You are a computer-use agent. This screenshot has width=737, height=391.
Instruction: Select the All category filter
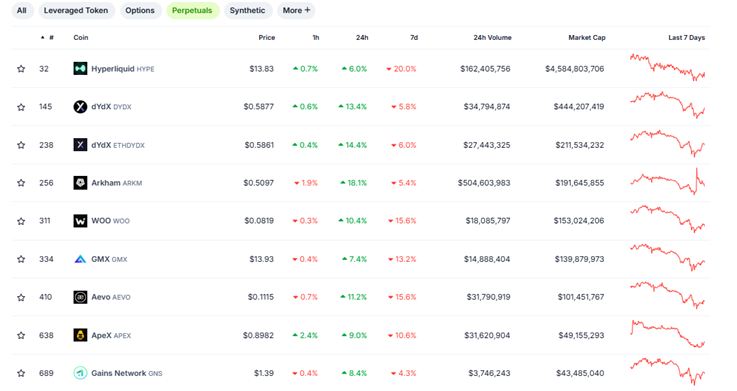tap(22, 10)
